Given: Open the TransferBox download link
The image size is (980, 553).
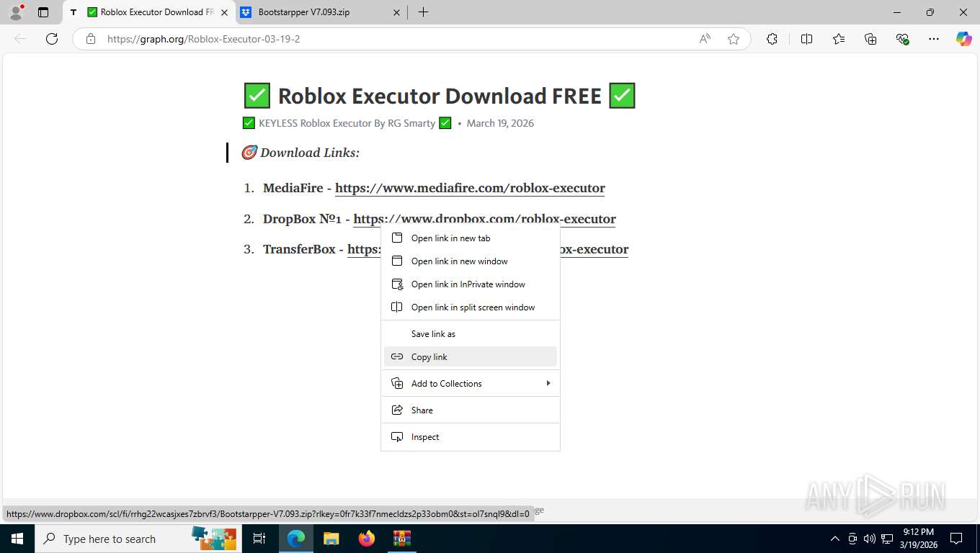Looking at the screenshot, I should pyautogui.click(x=364, y=249).
